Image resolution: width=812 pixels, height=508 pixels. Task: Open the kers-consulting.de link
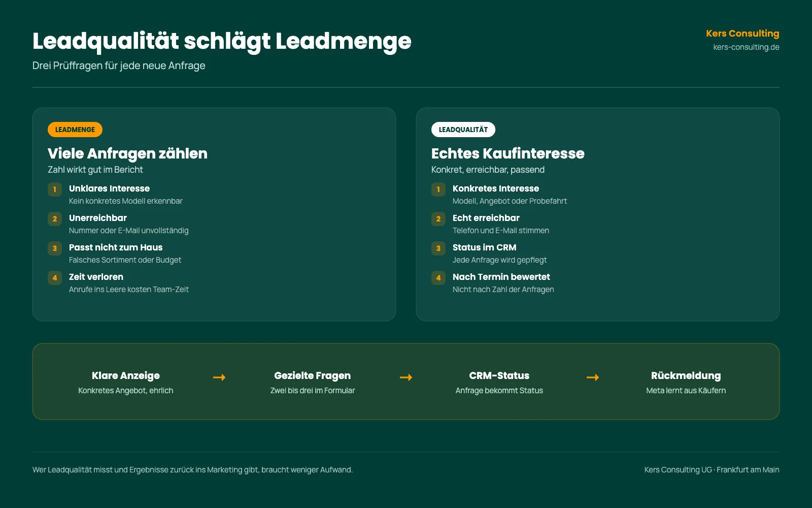(x=746, y=47)
